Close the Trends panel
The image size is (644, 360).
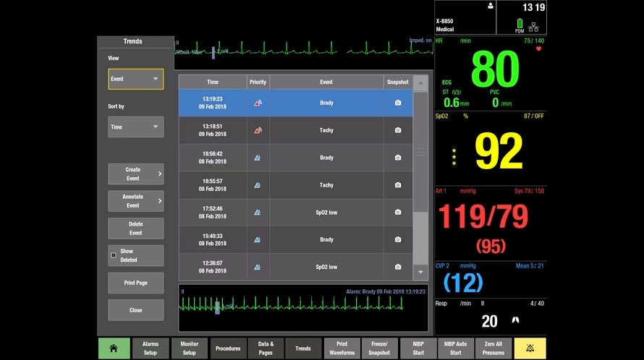pyautogui.click(x=136, y=310)
